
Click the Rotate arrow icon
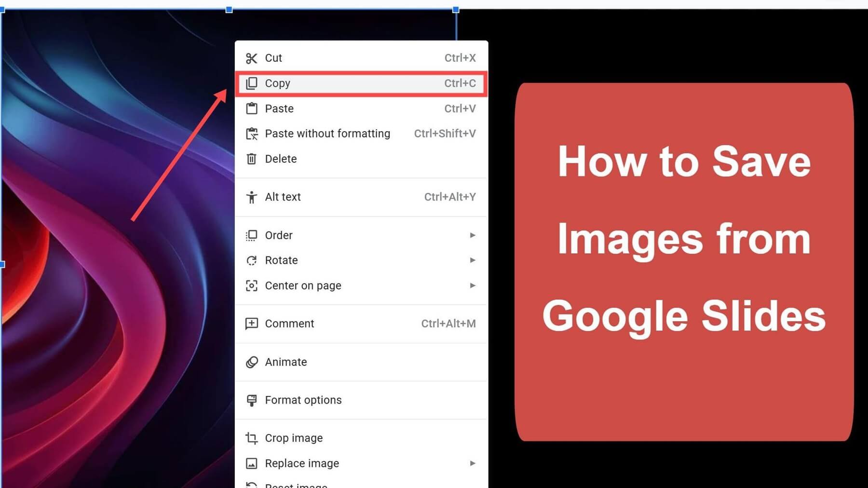[x=251, y=260]
